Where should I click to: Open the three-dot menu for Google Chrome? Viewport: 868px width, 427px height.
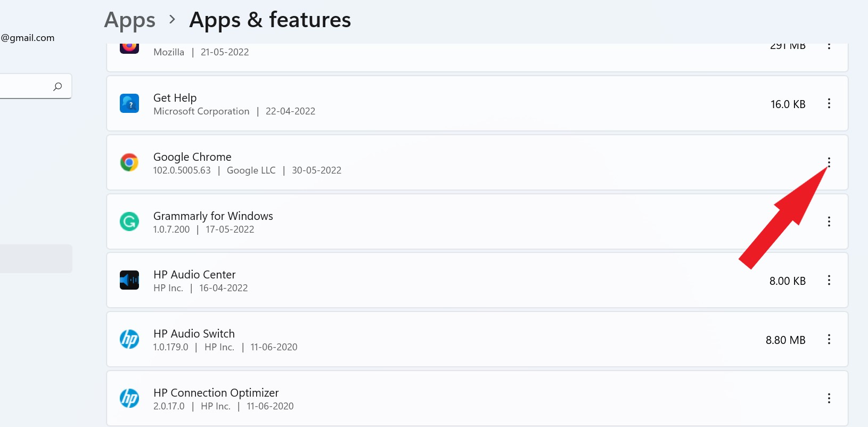[x=829, y=162]
